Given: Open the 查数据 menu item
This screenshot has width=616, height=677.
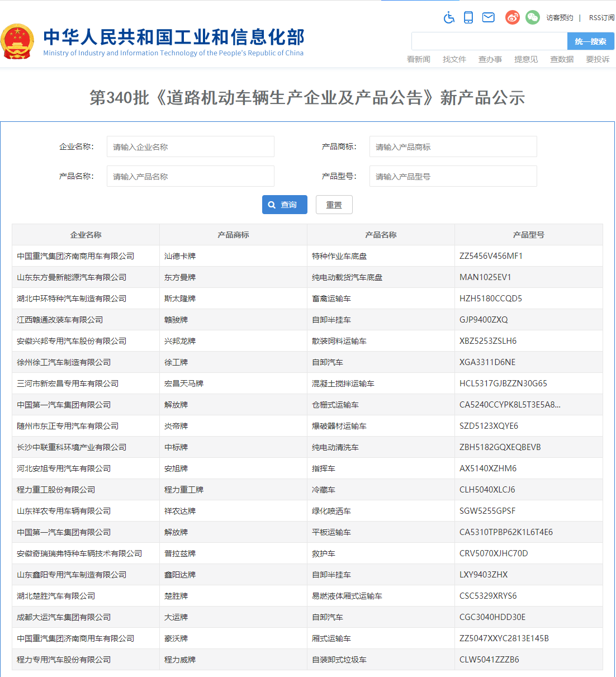Looking at the screenshot, I should (561, 59).
